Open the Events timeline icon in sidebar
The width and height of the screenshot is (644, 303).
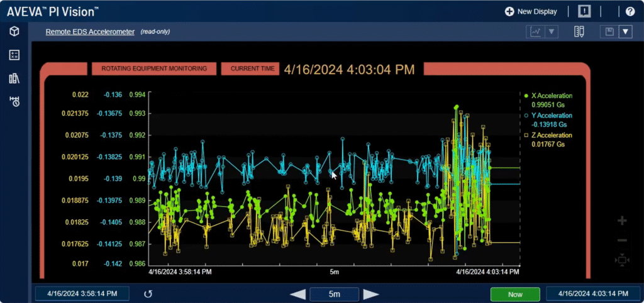point(14,101)
